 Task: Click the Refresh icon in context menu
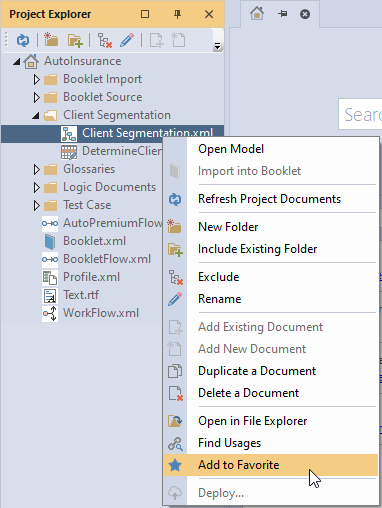coord(175,199)
